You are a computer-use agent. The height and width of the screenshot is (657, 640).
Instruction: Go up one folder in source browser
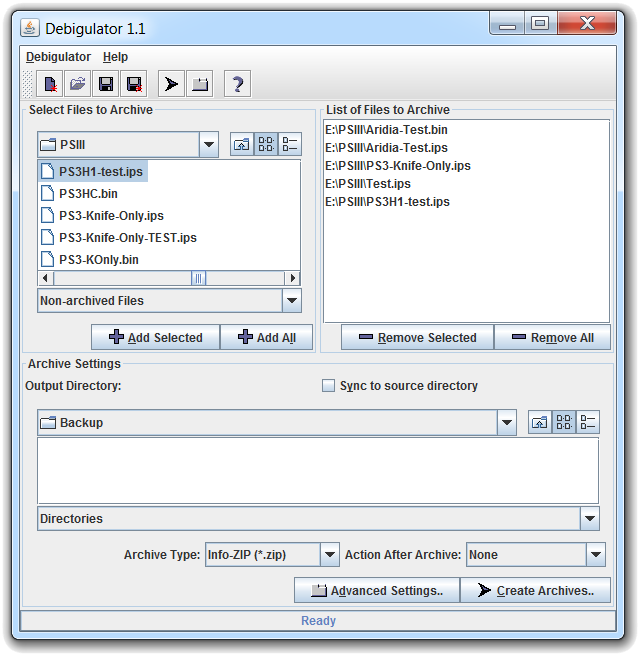pos(241,145)
